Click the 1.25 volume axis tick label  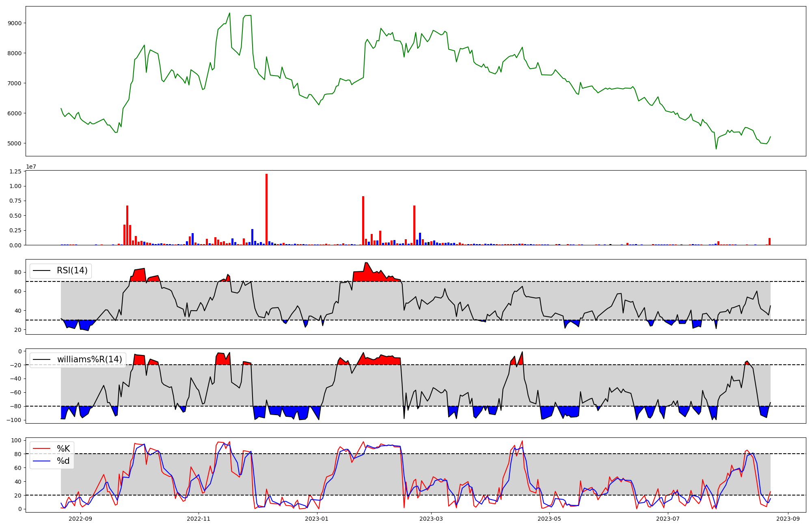click(x=15, y=171)
